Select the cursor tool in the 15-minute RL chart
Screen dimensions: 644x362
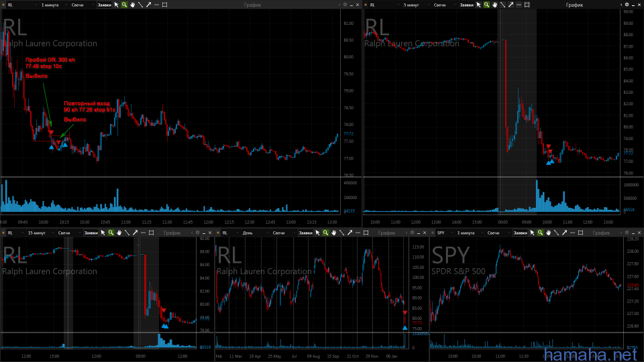click(x=103, y=233)
